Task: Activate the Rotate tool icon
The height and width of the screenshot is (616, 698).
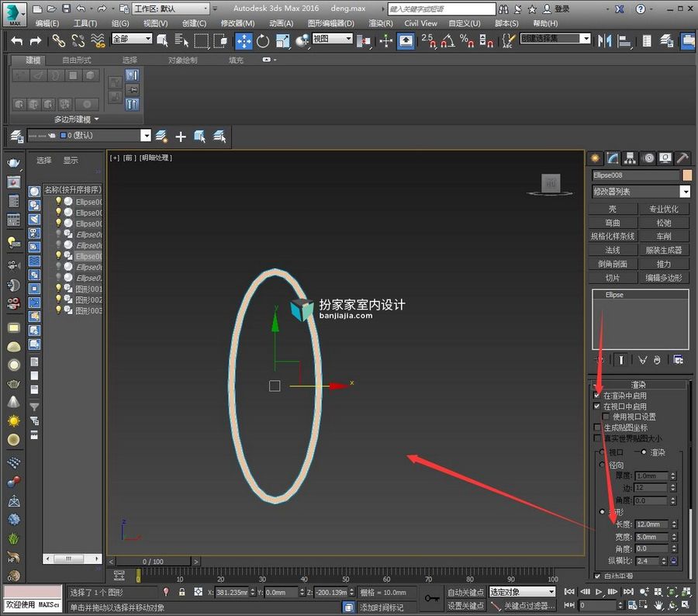Action: [263, 41]
